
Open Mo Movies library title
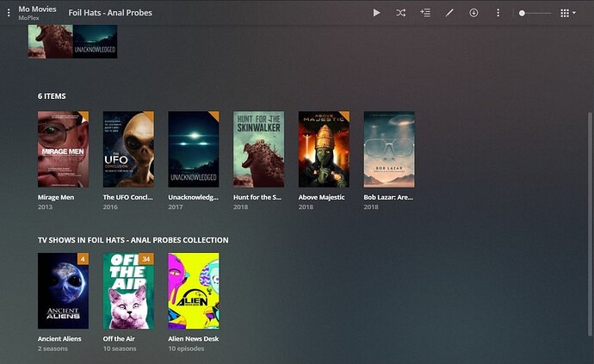37,9
